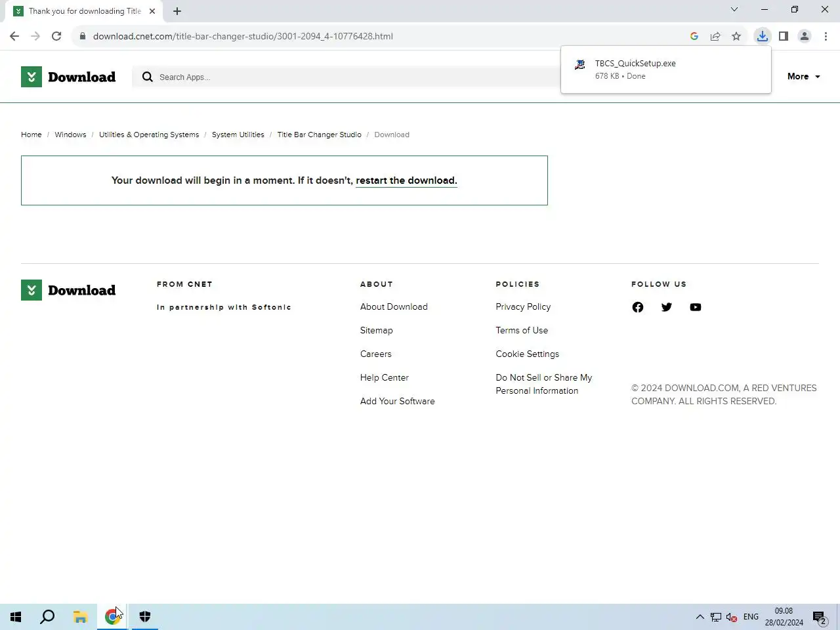The image size is (840, 630).
Task: Click the footer Download logo
Action: (x=68, y=290)
